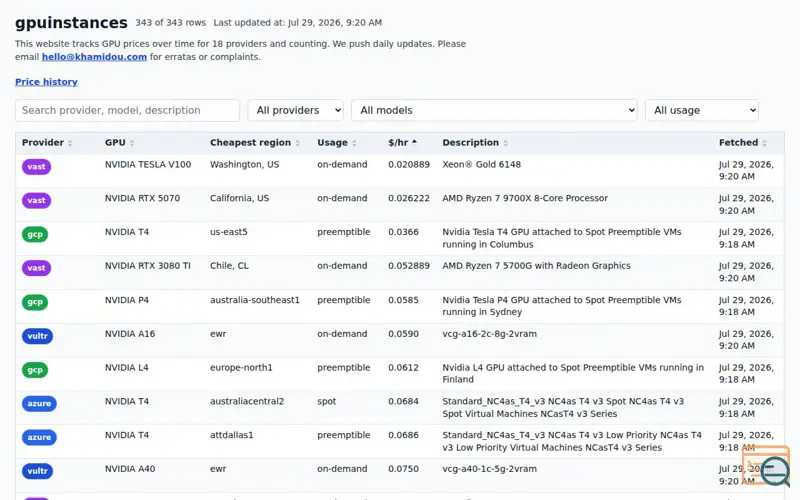Click the 0.0684 price value
Viewport: 800px width, 500px height.
pos(403,401)
